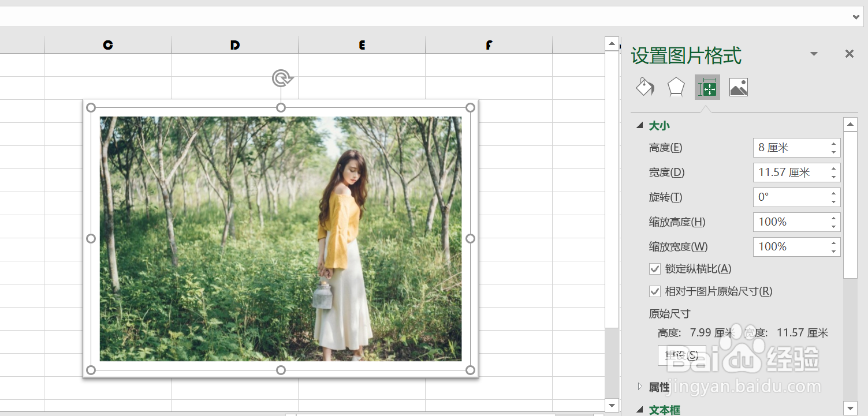Expand the formula bar using its arrow
Viewport: 868px width, 416px height.
[856, 17]
